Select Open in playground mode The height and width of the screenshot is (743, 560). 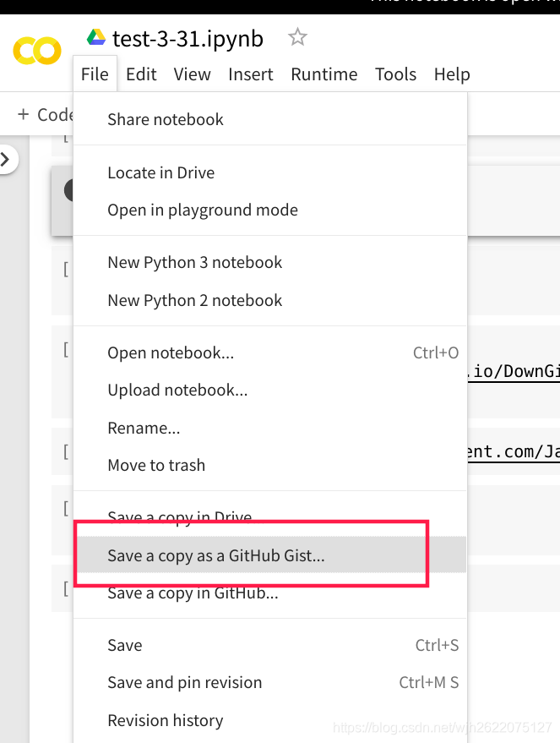pos(269,210)
